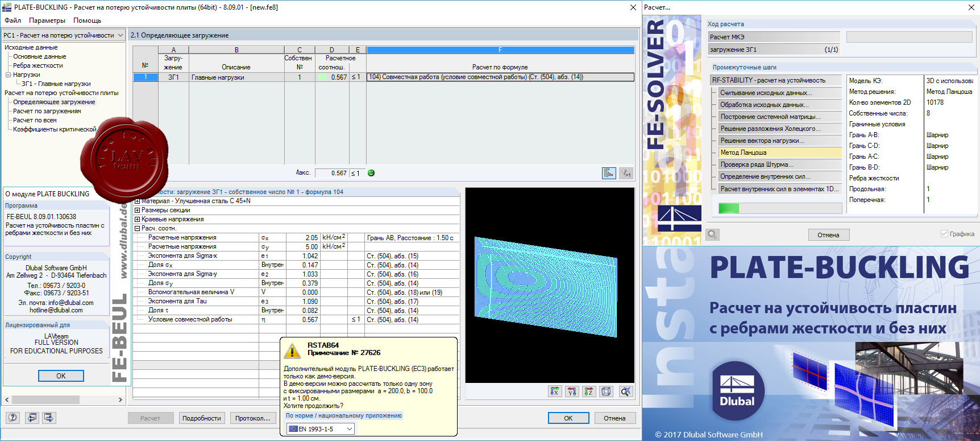The width and height of the screenshot is (980, 441).
Task: Toggle the colored result bars icon
Action: [x=609, y=173]
